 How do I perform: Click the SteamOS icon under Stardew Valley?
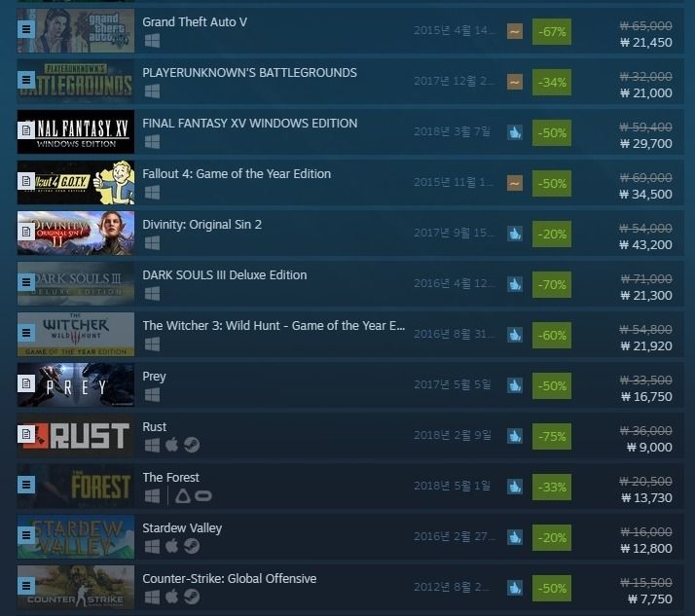tap(192, 547)
